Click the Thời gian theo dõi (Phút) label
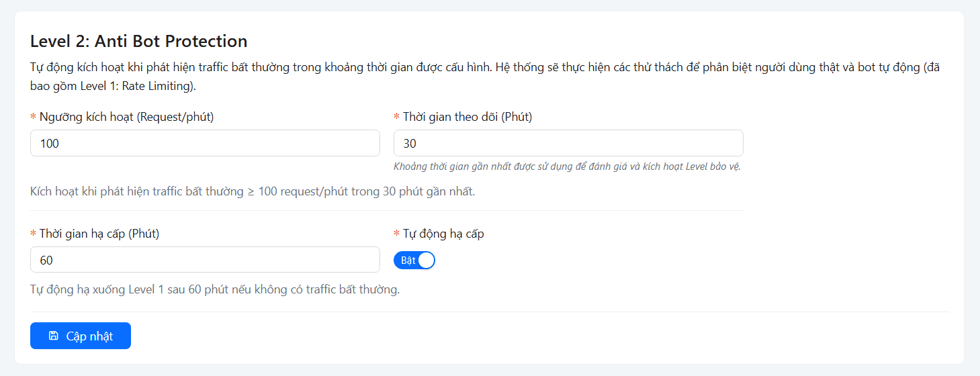 [467, 117]
